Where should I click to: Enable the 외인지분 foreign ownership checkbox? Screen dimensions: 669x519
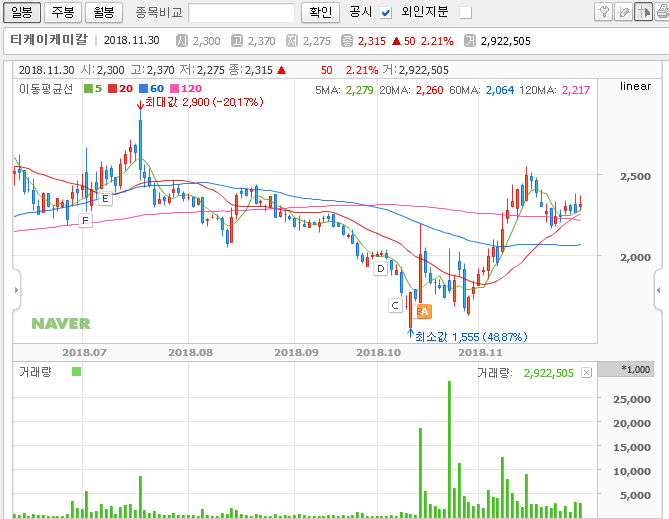pos(465,13)
